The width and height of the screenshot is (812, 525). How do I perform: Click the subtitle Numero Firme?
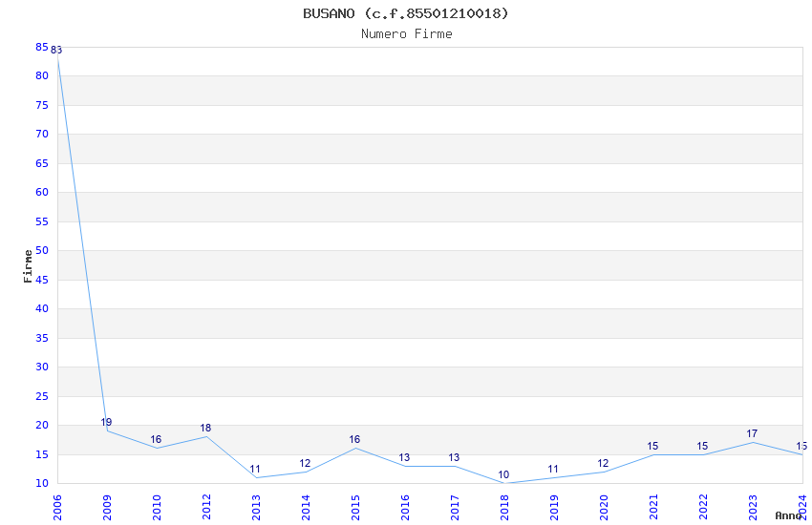(407, 34)
